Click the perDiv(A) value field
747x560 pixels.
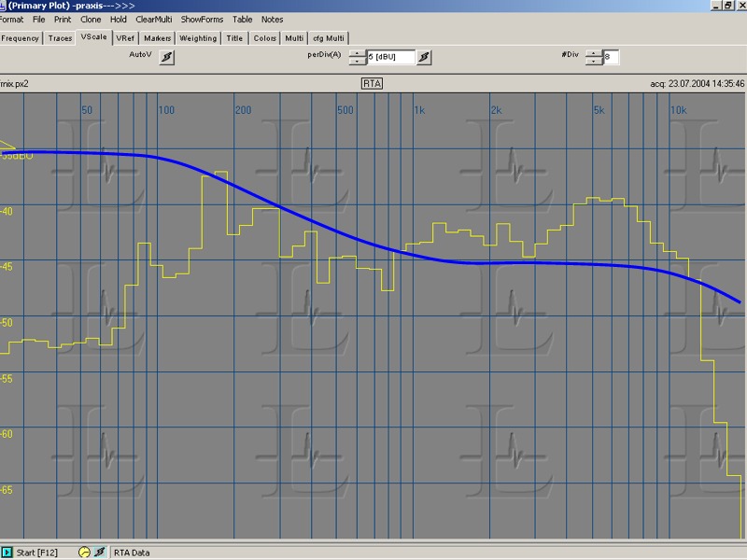click(390, 58)
